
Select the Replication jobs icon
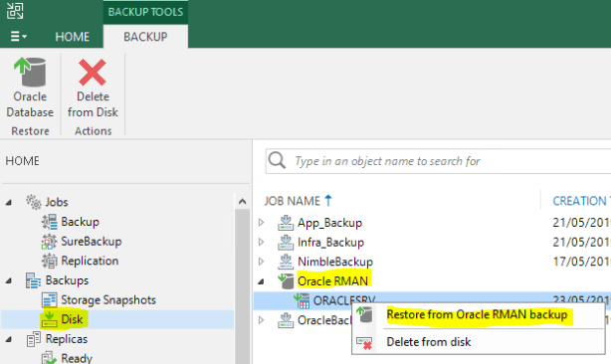tap(49, 261)
